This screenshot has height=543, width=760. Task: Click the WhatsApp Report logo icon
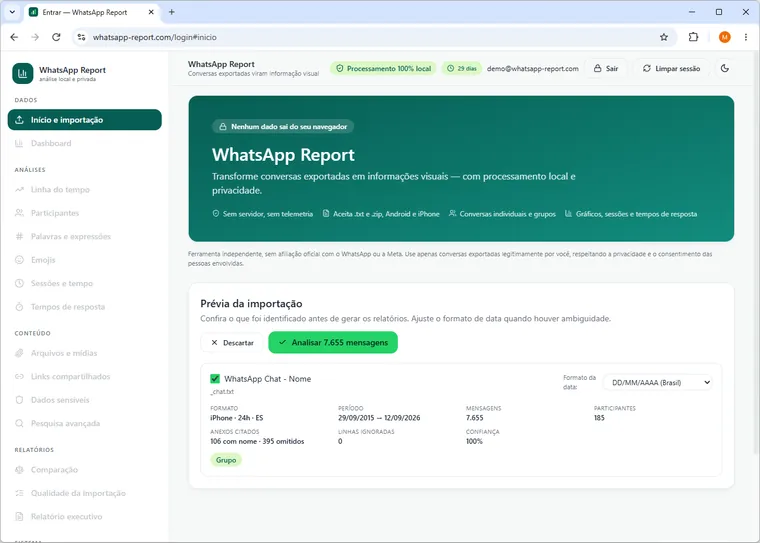23,73
